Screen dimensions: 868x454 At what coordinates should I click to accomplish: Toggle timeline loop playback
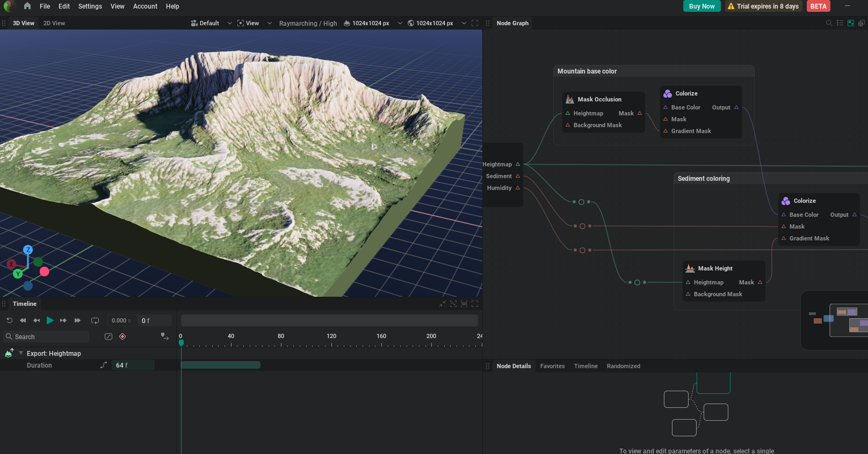95,320
